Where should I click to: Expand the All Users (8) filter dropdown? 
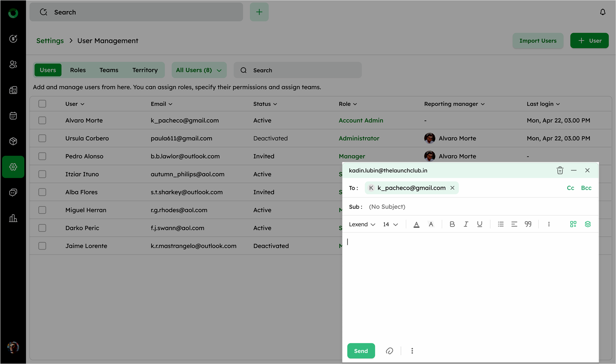199,70
